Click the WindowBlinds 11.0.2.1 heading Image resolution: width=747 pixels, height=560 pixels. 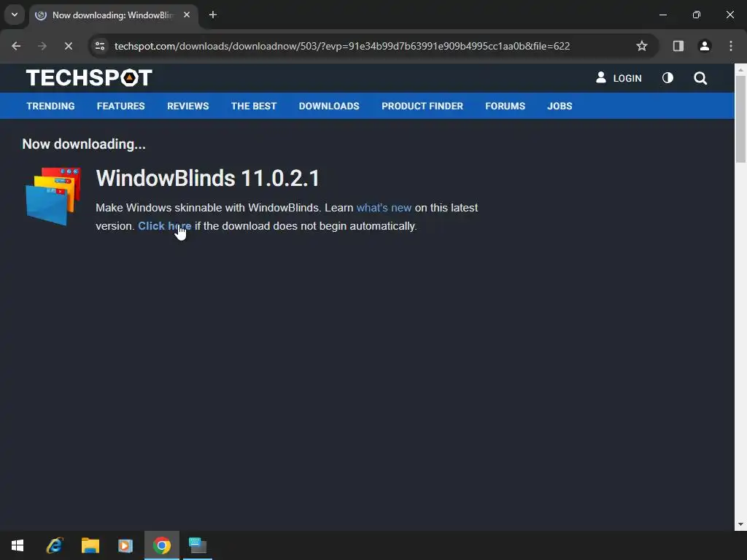pos(208,178)
